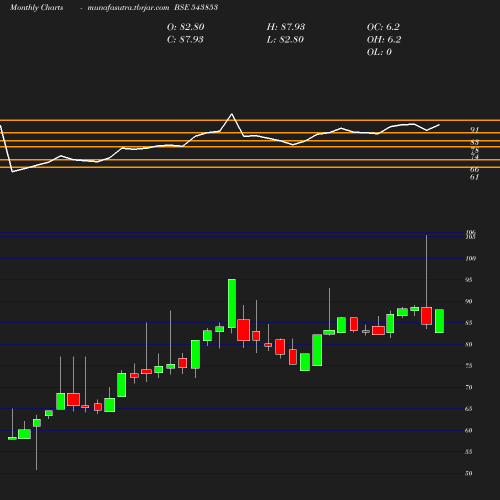Viewport: 500px width, 500px height.
Task: Click the highest peak of the white line
Action: [x=232, y=114]
